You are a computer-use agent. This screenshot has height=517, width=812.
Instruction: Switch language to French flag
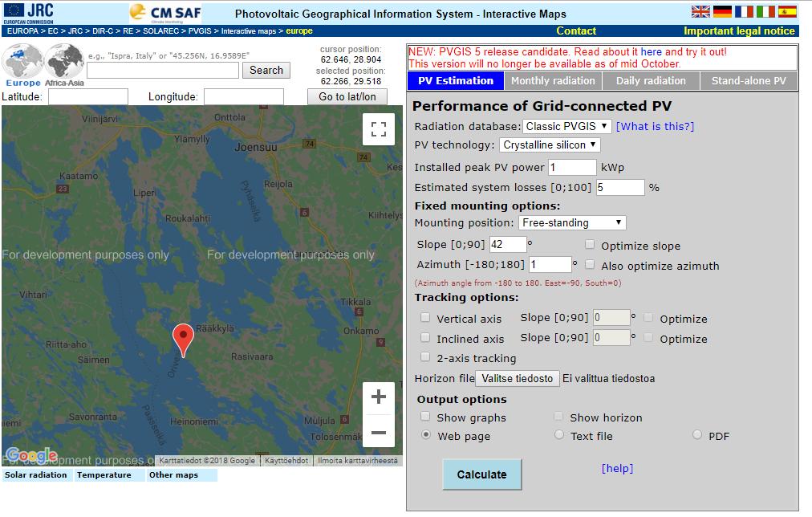[x=744, y=11]
